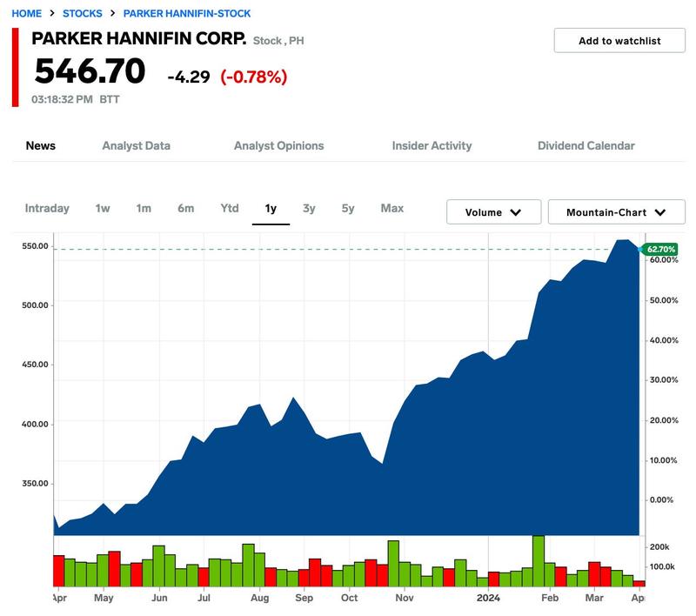
Task: Click the Nov month axis label
Action: pos(405,598)
